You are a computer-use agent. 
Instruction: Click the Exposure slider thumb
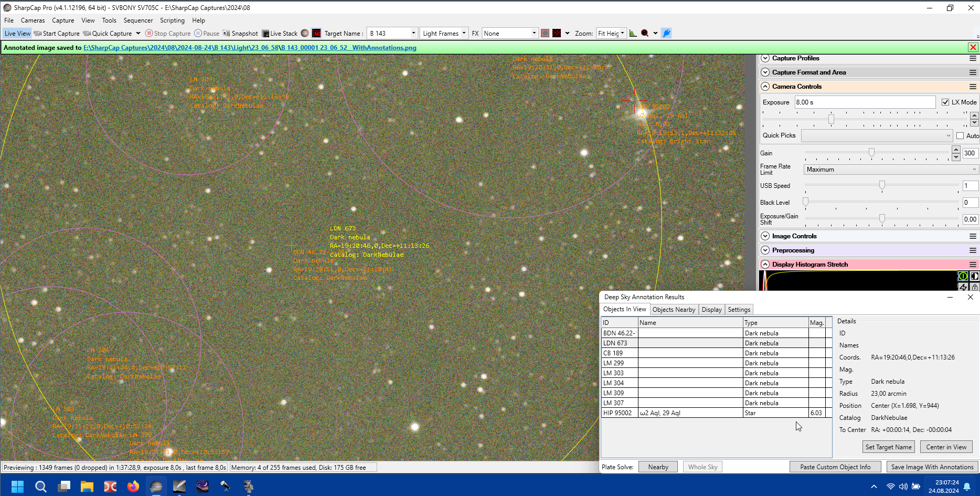point(831,119)
